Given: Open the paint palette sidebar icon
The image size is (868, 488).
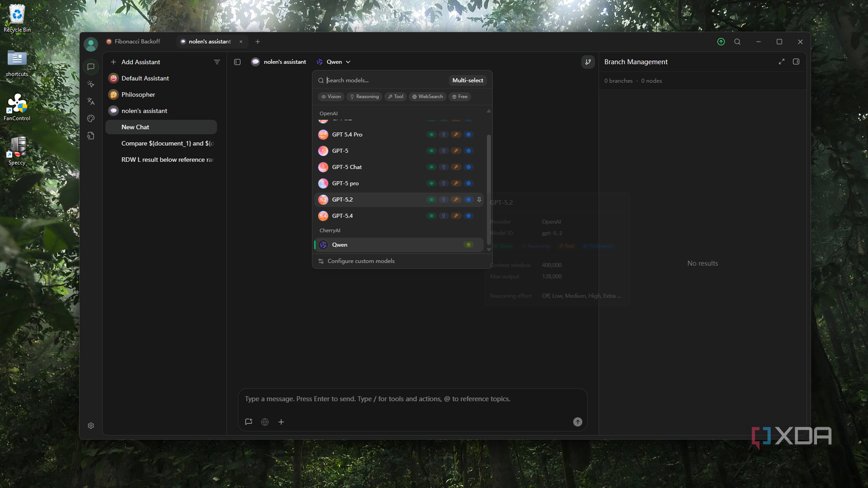Looking at the screenshot, I should (91, 119).
